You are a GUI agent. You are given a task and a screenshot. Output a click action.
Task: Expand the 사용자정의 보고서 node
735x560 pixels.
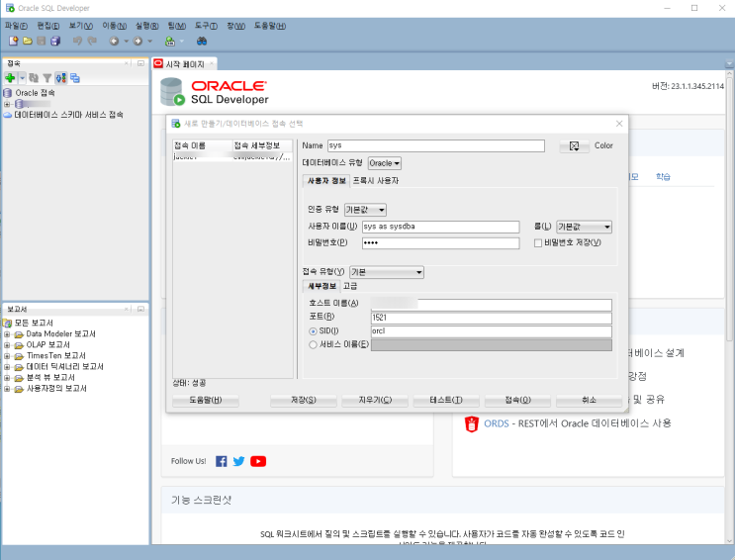7,389
